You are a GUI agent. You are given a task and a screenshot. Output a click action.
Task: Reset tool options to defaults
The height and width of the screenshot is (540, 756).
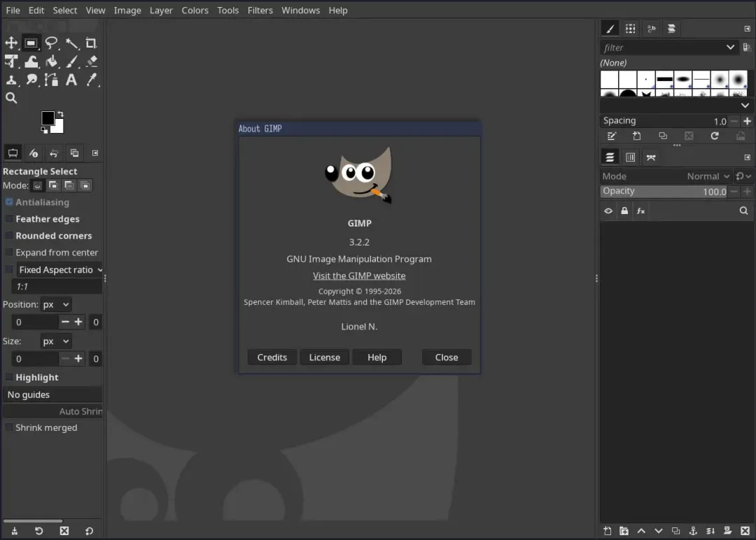pyautogui.click(x=89, y=531)
